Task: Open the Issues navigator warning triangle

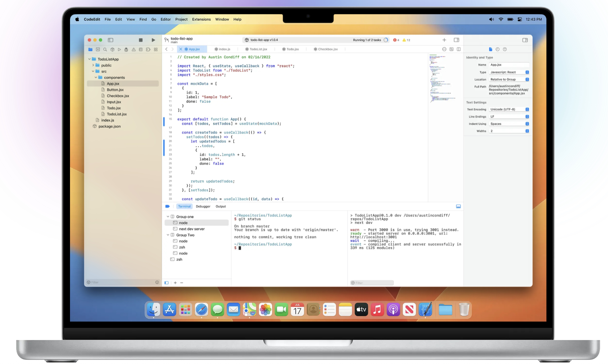Action: (134, 49)
